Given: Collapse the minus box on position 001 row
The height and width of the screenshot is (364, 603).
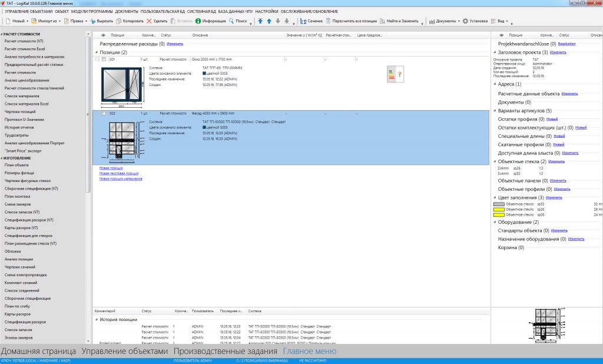Looking at the screenshot, I should 97,59.
